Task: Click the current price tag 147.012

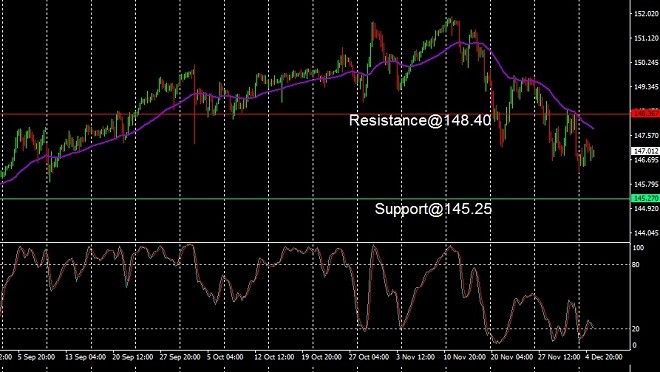Action: (645, 150)
